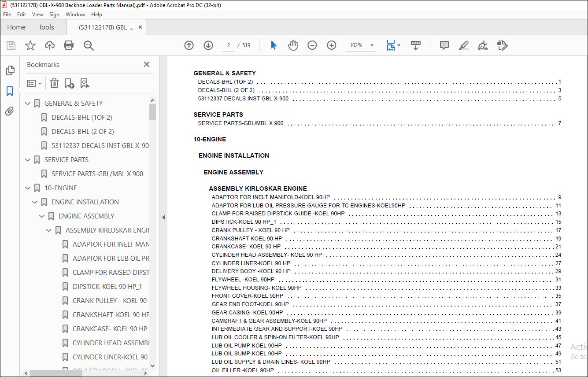Screen dimensions: 588x377
Task: Open the Edit menu
Action: point(22,15)
